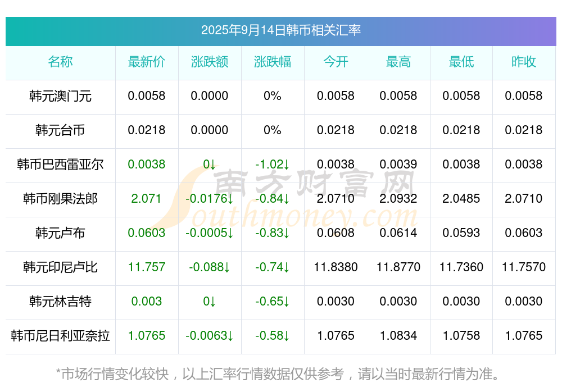Click the 最低 column header
Viewport: 562px width, 392px height.
click(461, 62)
